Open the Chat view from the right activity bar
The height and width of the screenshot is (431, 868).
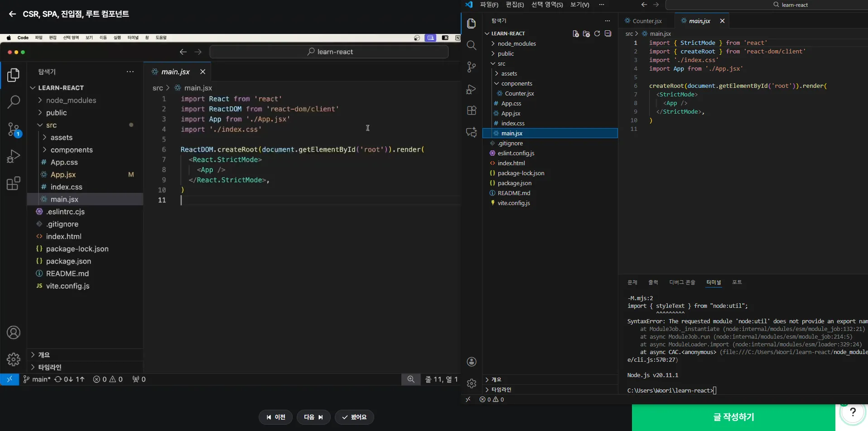click(x=472, y=132)
